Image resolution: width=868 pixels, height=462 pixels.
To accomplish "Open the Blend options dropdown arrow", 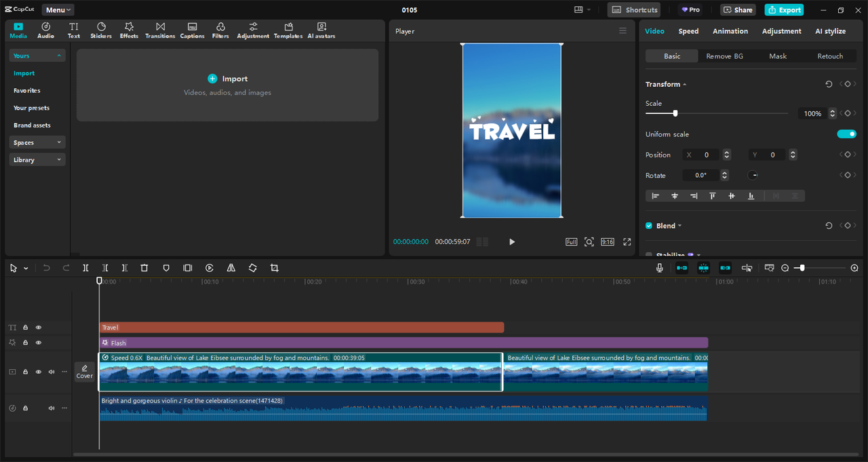I will pyautogui.click(x=679, y=226).
